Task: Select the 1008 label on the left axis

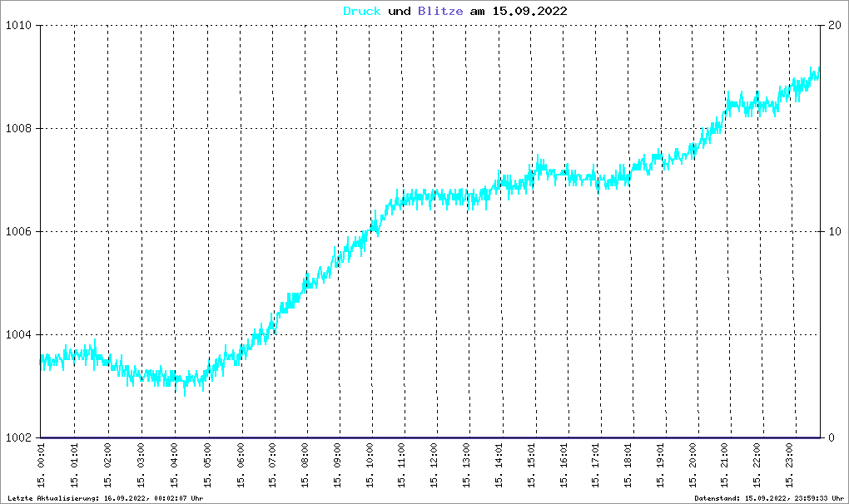Action: point(17,129)
